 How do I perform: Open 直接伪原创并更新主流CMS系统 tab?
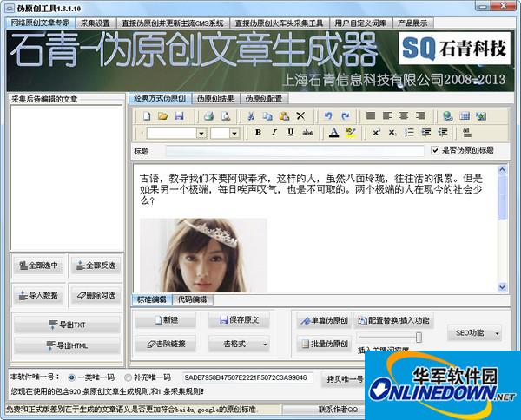click(x=173, y=23)
